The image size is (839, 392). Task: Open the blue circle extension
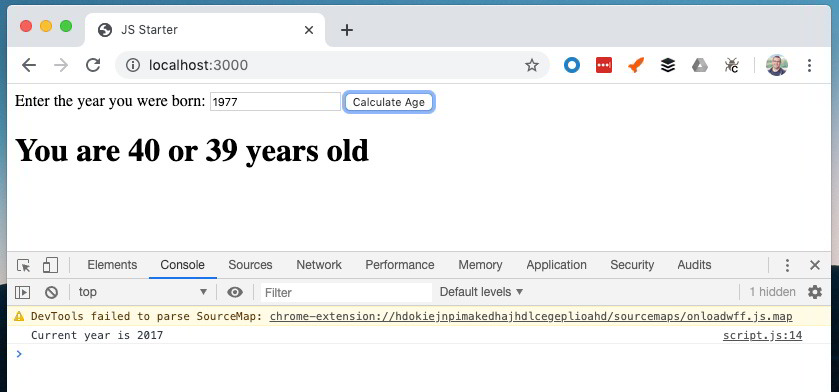click(571, 65)
